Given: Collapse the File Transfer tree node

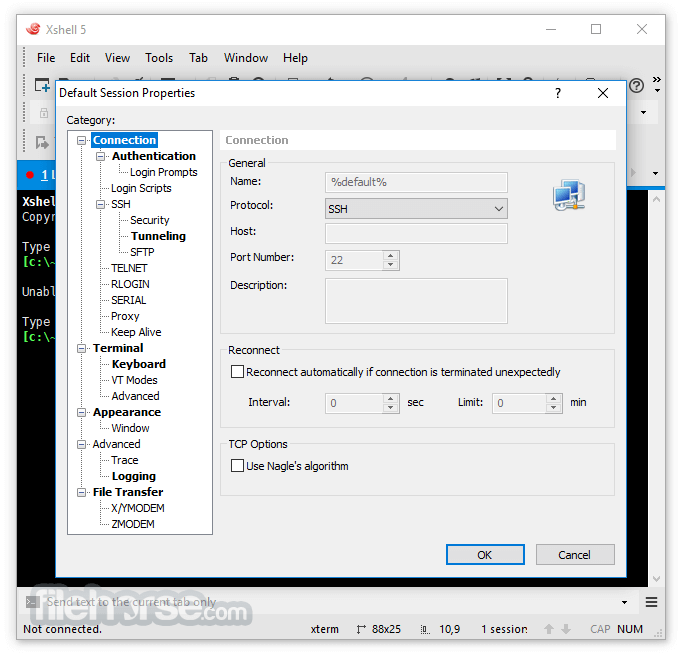Looking at the screenshot, I should [81, 492].
